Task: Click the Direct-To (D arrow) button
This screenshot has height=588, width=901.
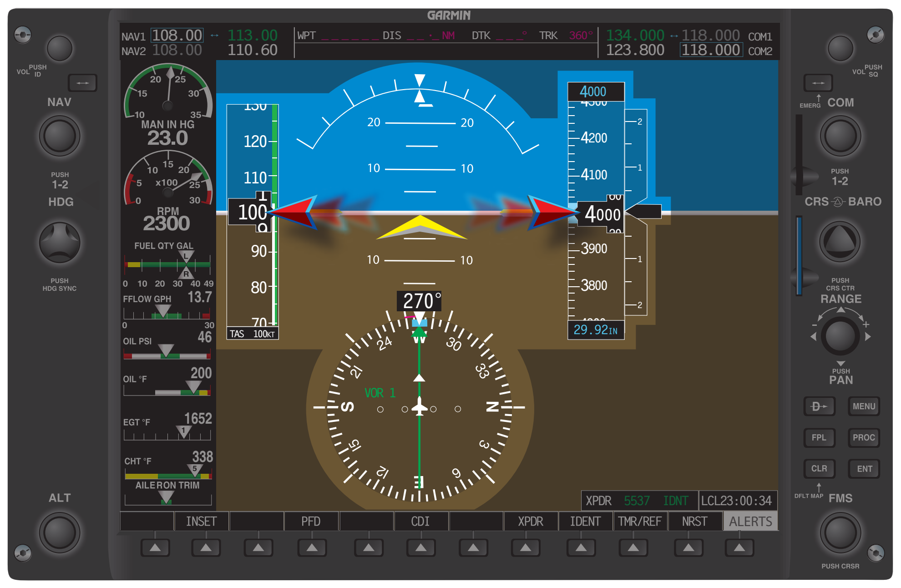Action: (x=819, y=406)
